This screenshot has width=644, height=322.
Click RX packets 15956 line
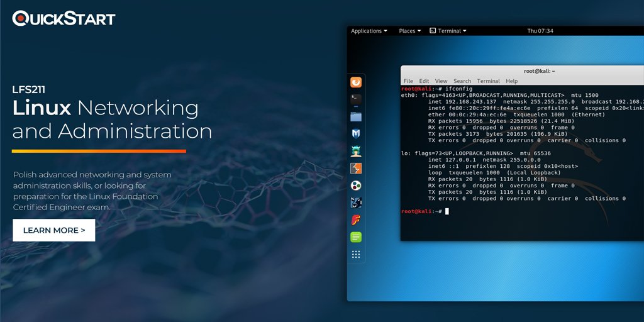(x=501, y=121)
